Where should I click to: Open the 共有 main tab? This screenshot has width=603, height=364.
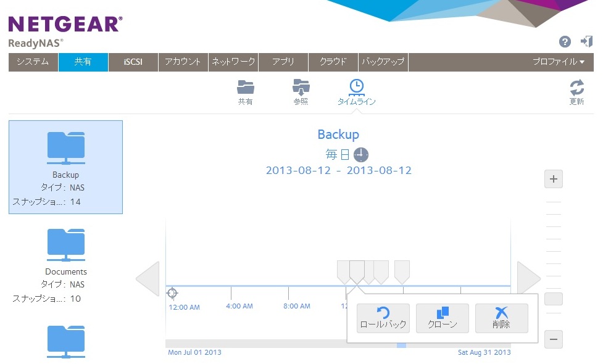tap(83, 62)
